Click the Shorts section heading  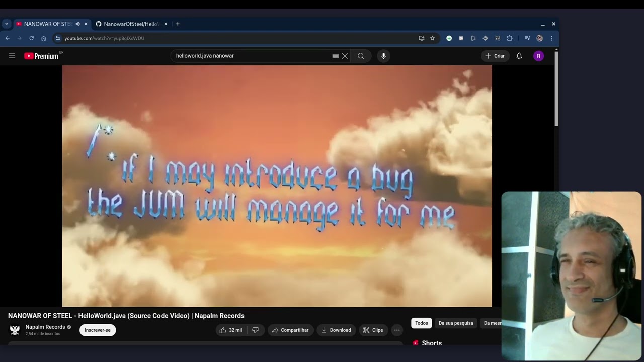coord(432,343)
